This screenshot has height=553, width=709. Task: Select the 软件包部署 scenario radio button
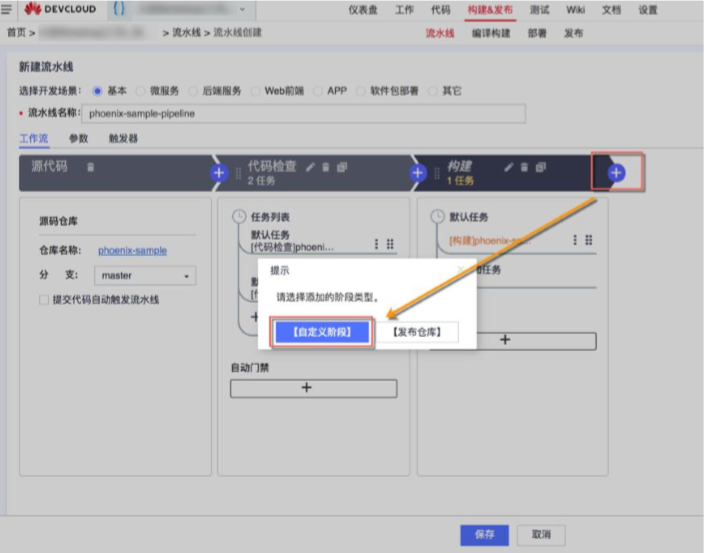click(360, 91)
